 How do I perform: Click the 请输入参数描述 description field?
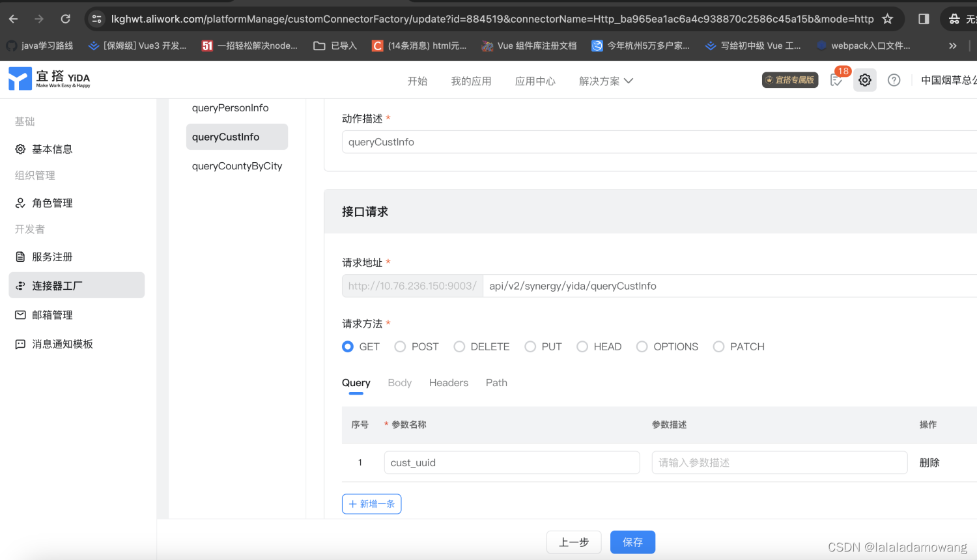coord(780,462)
